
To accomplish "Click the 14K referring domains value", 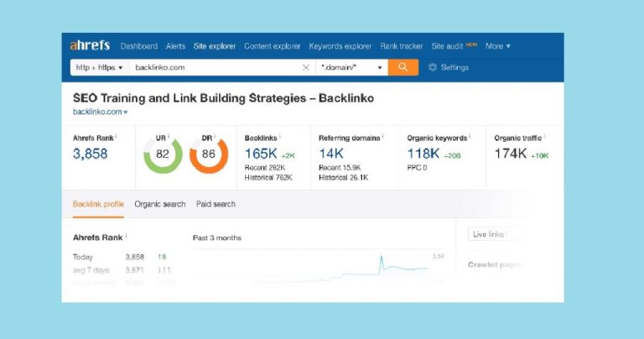I will pos(331,154).
